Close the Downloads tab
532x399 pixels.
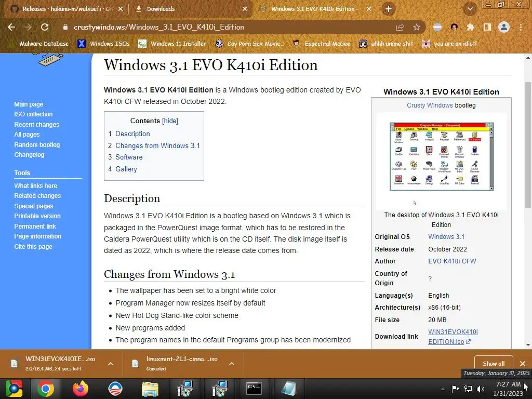(245, 9)
